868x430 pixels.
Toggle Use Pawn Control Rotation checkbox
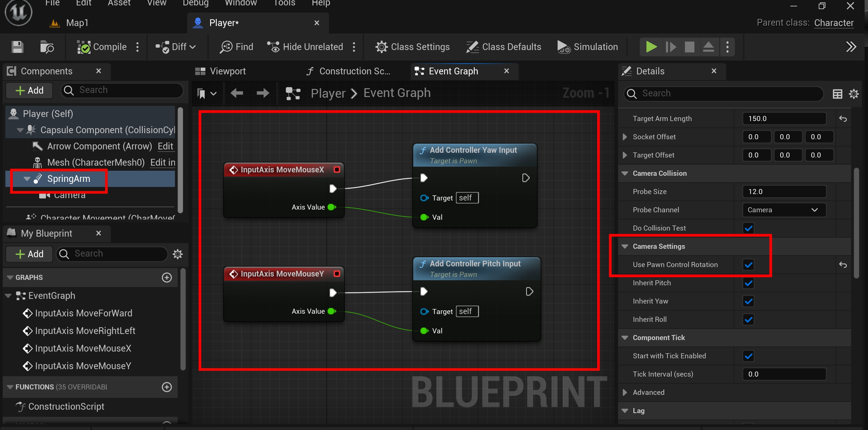tap(748, 265)
